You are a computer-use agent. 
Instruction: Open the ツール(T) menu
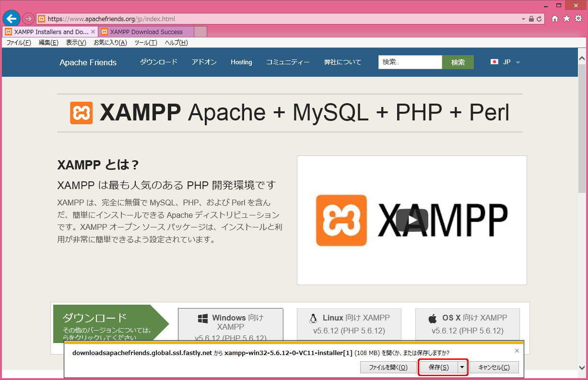145,43
